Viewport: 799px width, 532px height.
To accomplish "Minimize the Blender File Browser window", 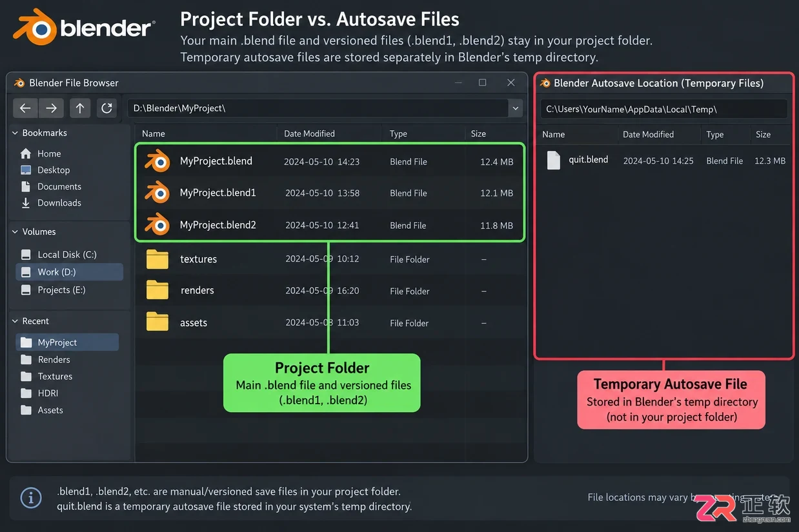I will (458, 83).
